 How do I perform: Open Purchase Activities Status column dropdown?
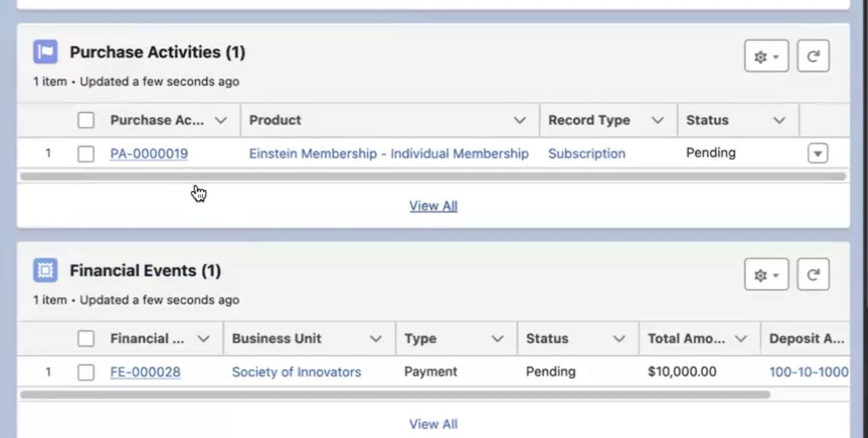coord(779,120)
